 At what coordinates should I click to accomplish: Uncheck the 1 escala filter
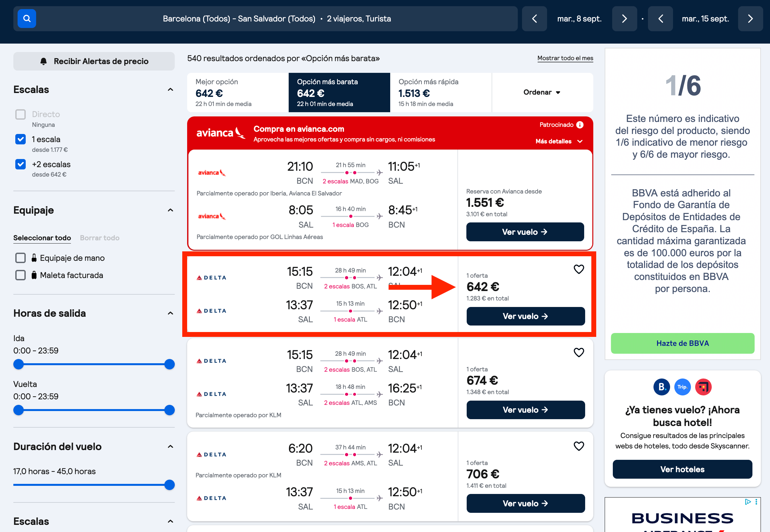[21, 139]
